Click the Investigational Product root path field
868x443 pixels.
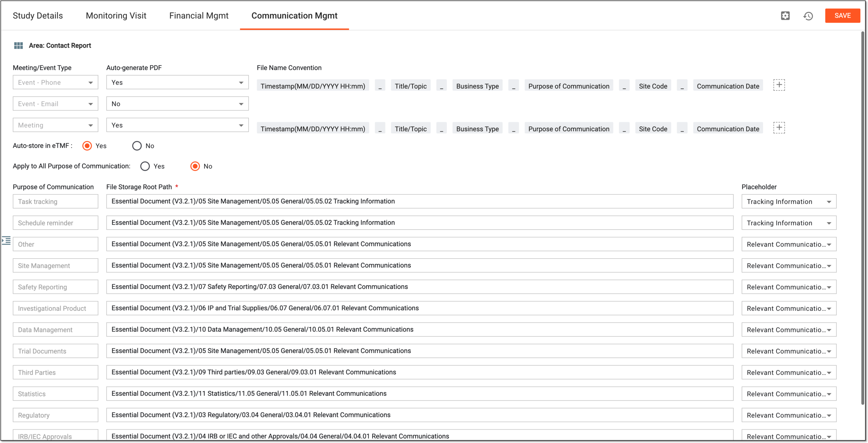pos(420,308)
